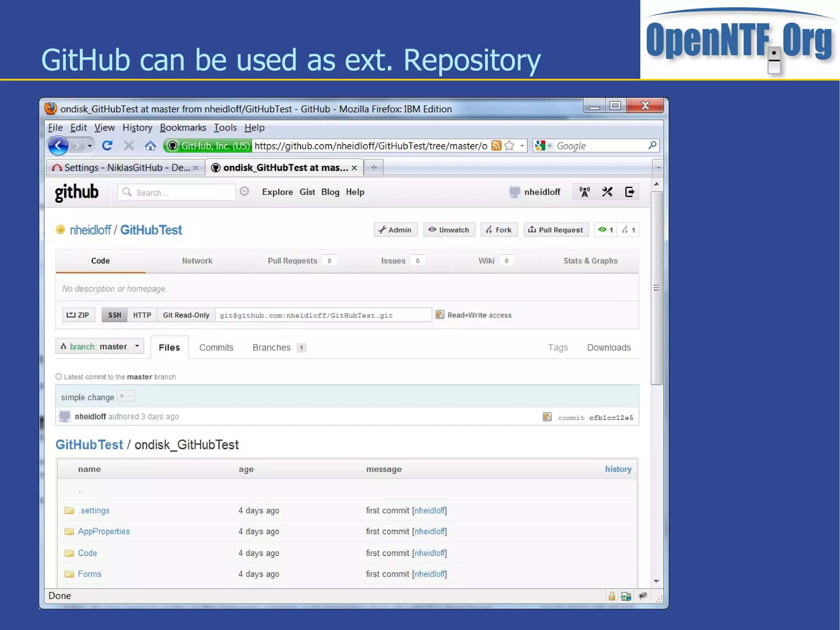Open the History menu
Viewport: 840px width, 630px height.
click(x=137, y=128)
